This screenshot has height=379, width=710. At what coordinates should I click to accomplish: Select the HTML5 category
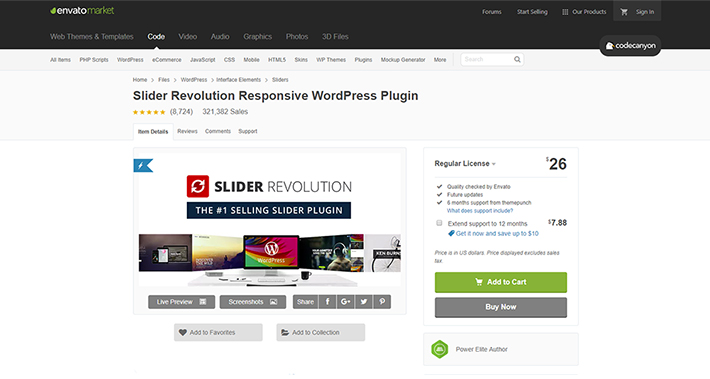(x=277, y=60)
